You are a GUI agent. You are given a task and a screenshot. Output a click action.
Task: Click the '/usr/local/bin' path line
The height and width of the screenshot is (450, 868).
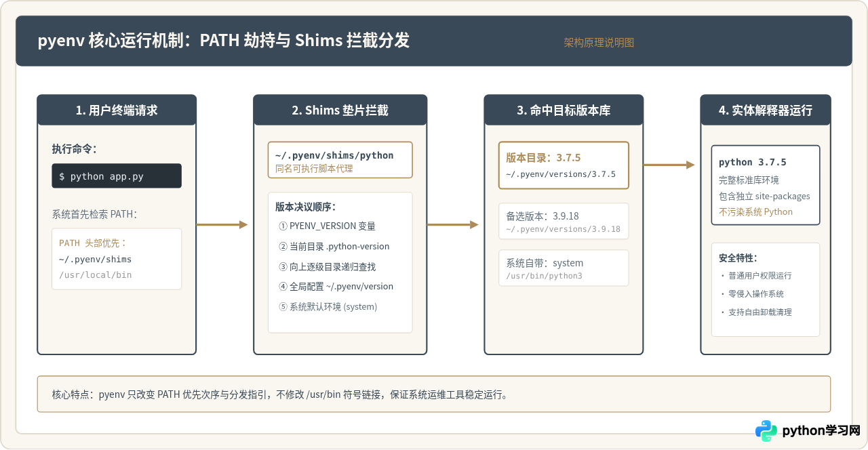click(95, 274)
